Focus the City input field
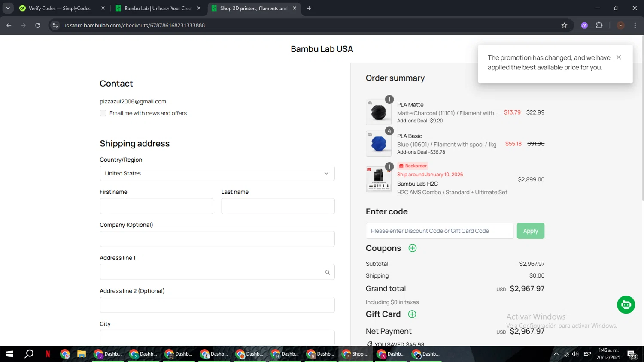The image size is (644, 362). pos(217,338)
